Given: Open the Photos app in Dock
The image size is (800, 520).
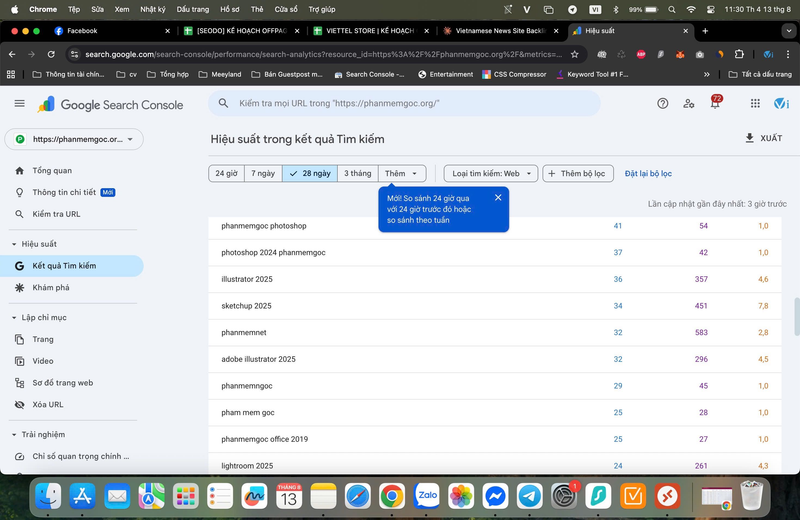Looking at the screenshot, I should point(461,496).
